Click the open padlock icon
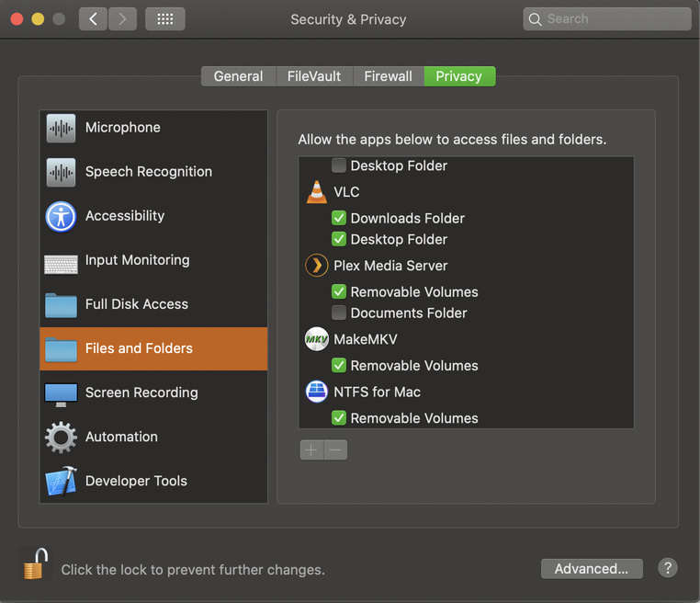Viewport: 700px width, 603px height. click(x=36, y=563)
